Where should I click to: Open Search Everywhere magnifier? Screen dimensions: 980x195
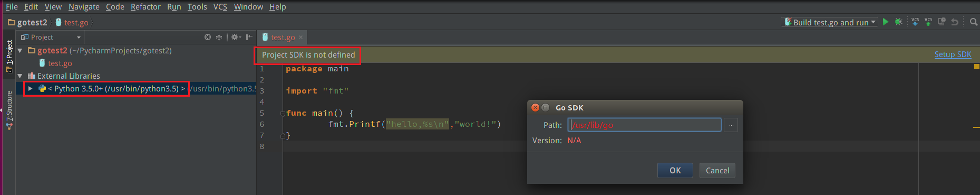pyautogui.click(x=974, y=22)
